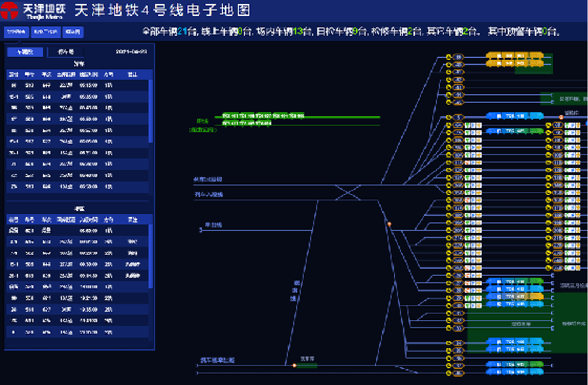This screenshot has height=385, width=588.
Task: Click the orange marker beside the wash shed
Action: coord(294,366)
